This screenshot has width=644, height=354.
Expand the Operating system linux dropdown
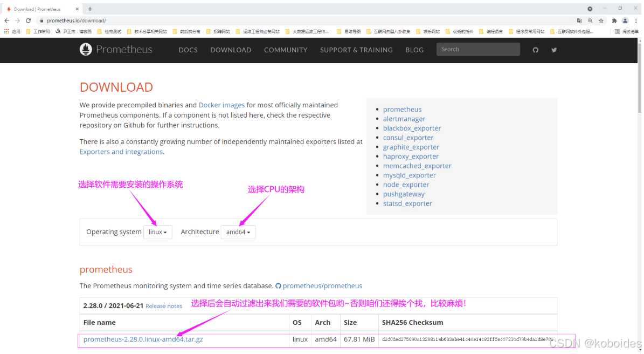tap(158, 232)
